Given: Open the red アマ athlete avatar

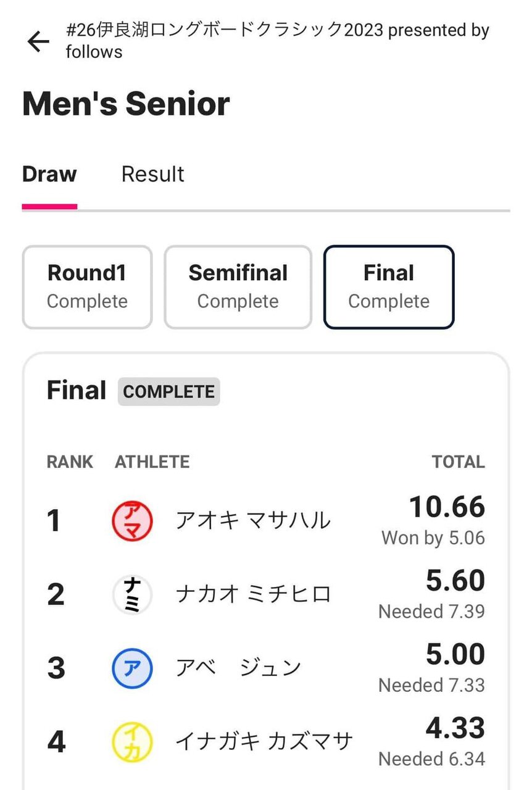Looking at the screenshot, I should [x=132, y=520].
